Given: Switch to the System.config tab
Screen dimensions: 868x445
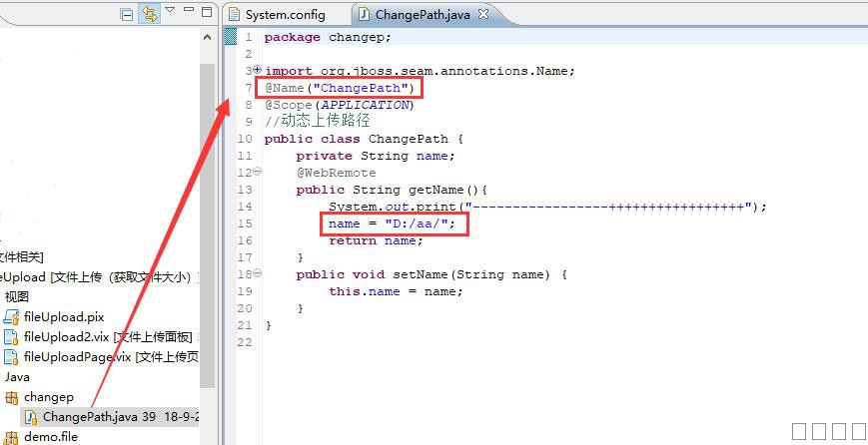Looking at the screenshot, I should (282, 15).
